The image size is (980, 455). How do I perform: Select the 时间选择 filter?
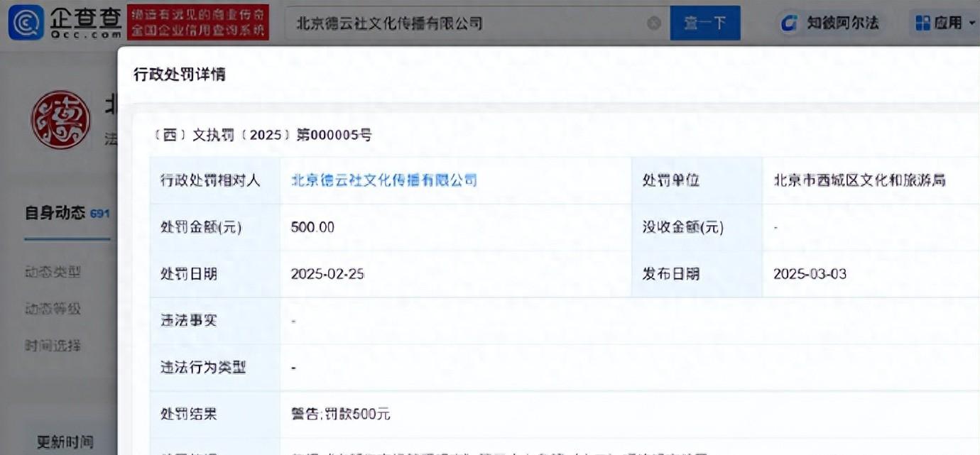pos(53,346)
